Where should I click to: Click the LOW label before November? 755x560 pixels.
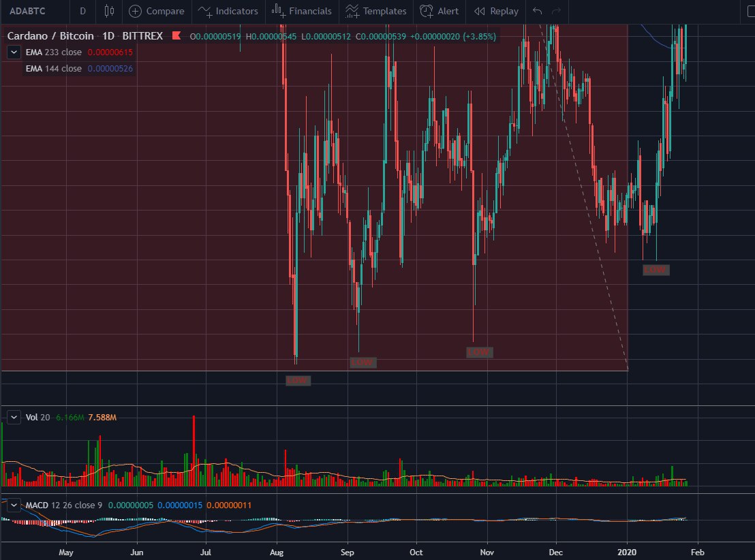pyautogui.click(x=479, y=352)
